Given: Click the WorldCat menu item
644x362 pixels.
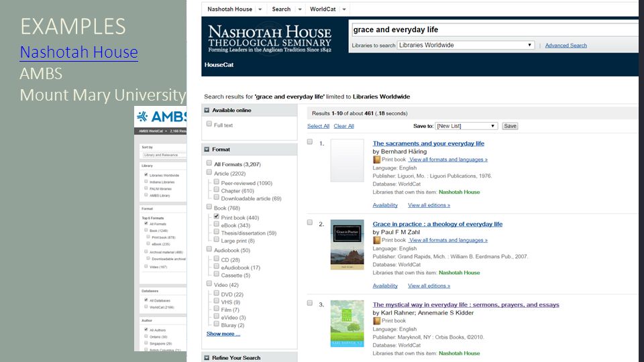Looking at the screenshot, I should pyautogui.click(x=323, y=9).
